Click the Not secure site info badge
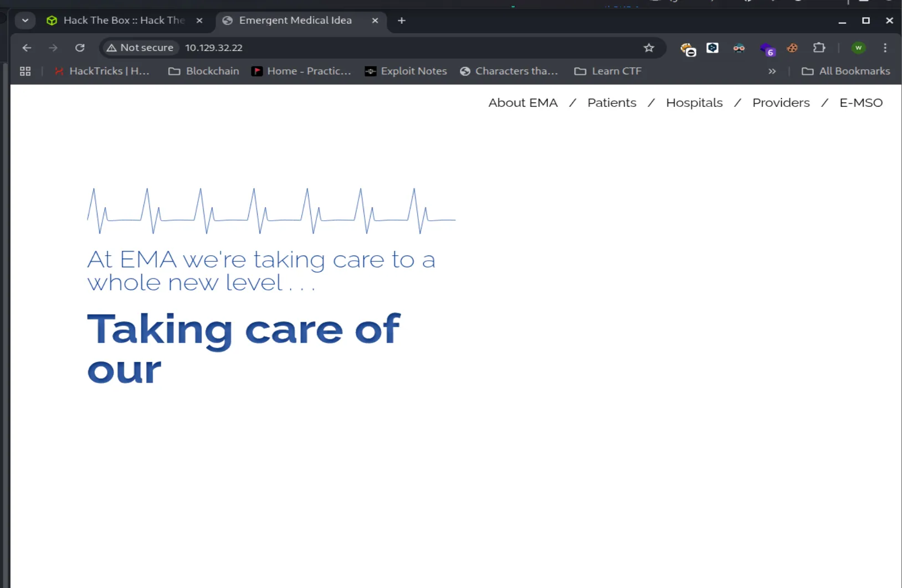 pyautogui.click(x=140, y=48)
